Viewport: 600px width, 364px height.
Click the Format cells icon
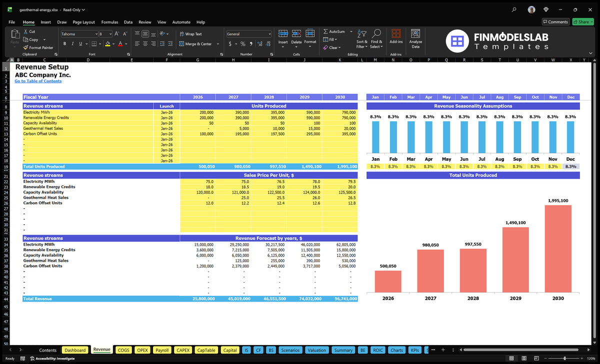[310, 34]
